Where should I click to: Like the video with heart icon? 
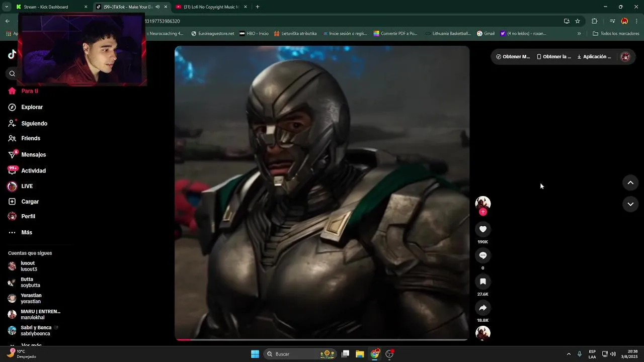click(x=482, y=229)
